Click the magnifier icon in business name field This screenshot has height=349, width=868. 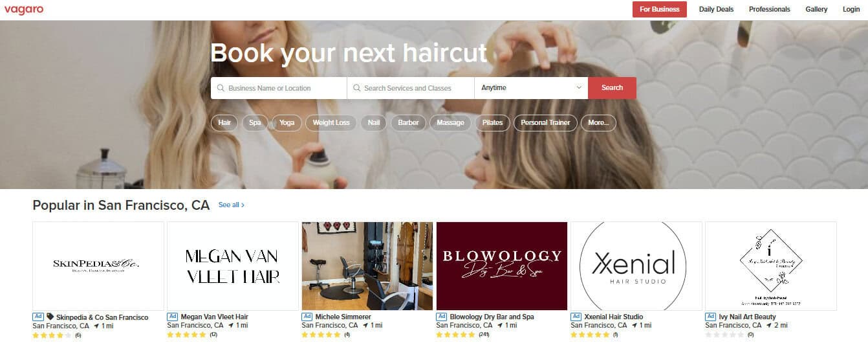tap(221, 88)
